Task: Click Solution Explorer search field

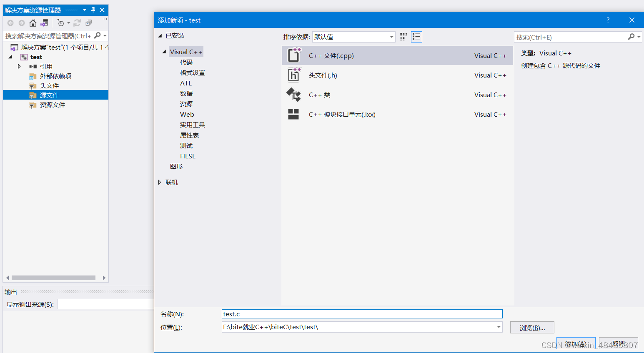Action: pyautogui.click(x=48, y=36)
